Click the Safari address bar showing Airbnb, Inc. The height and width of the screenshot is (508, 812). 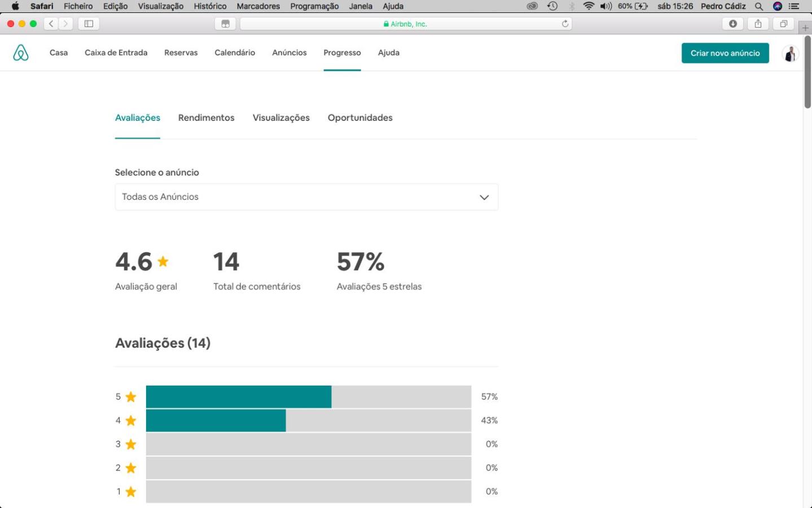406,24
